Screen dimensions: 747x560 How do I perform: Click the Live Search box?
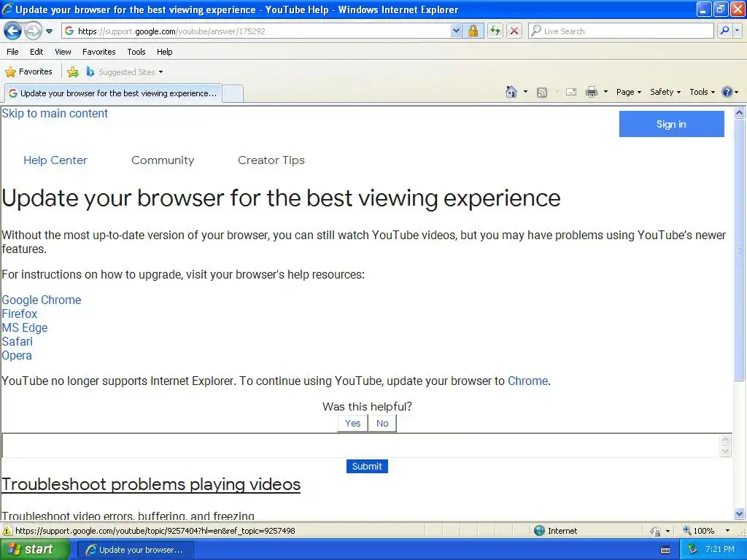coord(621,31)
